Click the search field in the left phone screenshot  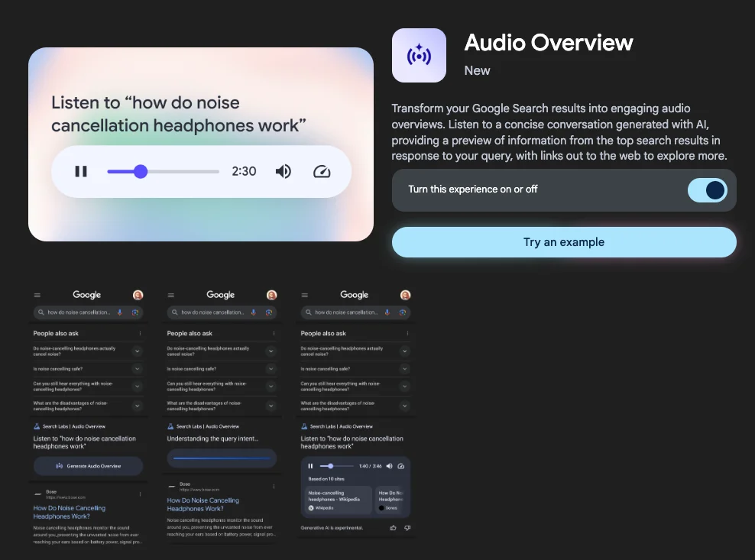(x=88, y=312)
